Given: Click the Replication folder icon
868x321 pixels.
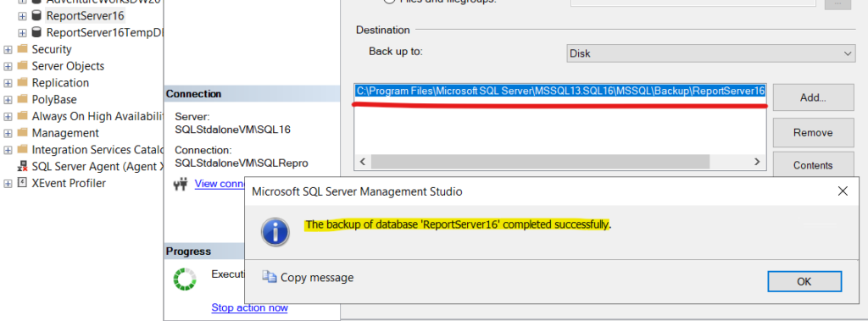Looking at the screenshot, I should click(22, 82).
